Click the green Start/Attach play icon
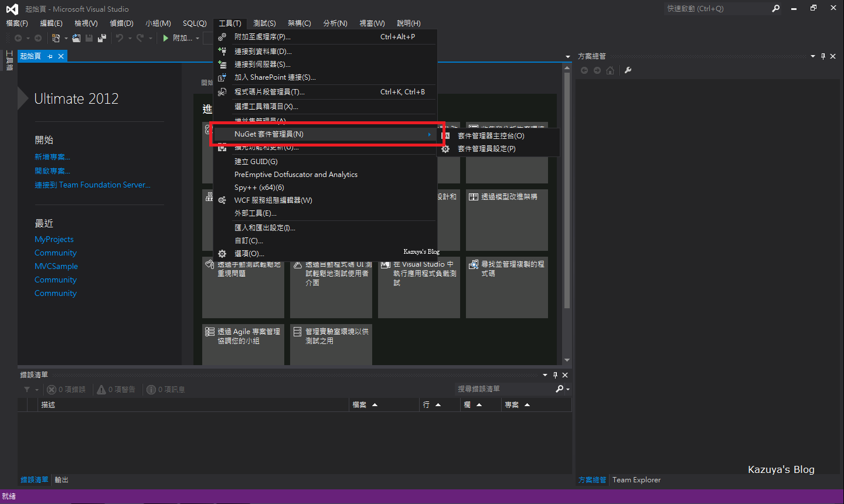This screenshot has height=504, width=844. [166, 38]
